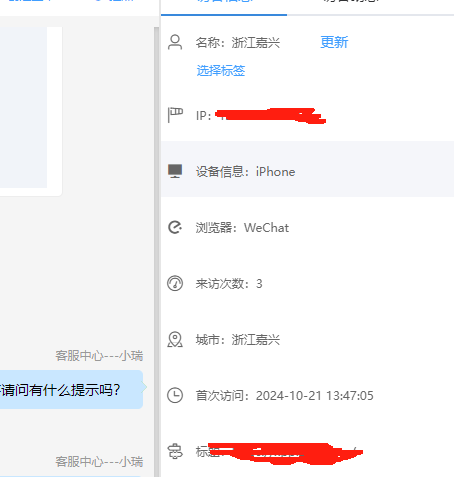
Task: Switch to the blue underlined active tab
Action: coord(224,5)
